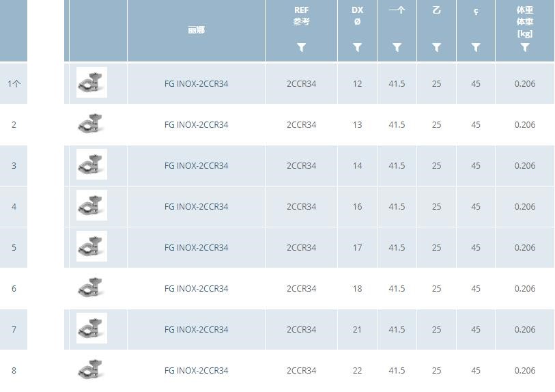Click clamp thumbnail in row 5
This screenshot has width=555, height=392.
coord(91,247)
